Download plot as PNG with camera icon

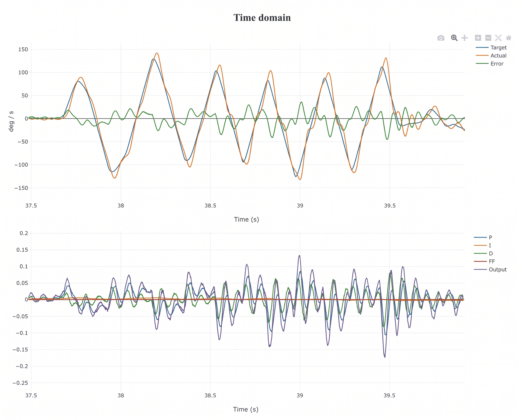coord(441,38)
